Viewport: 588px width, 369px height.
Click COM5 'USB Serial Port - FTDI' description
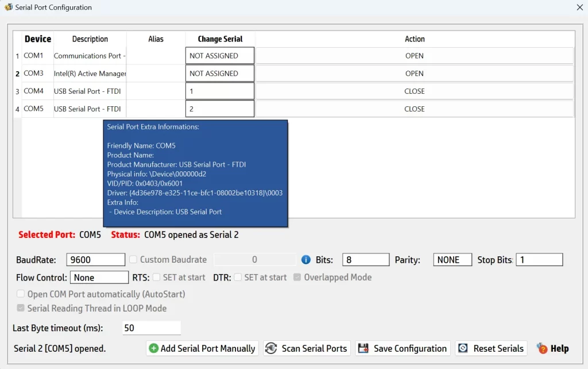(90, 109)
